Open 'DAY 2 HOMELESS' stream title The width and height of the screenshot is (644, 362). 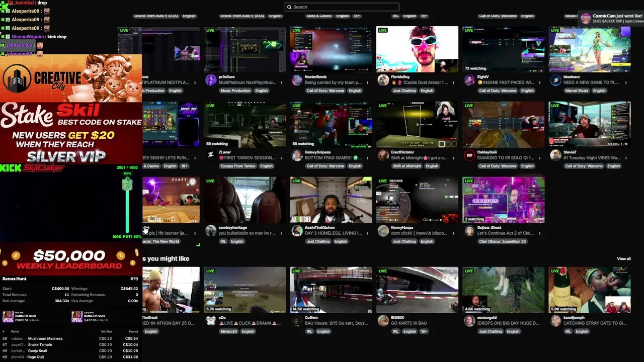pos(333,233)
